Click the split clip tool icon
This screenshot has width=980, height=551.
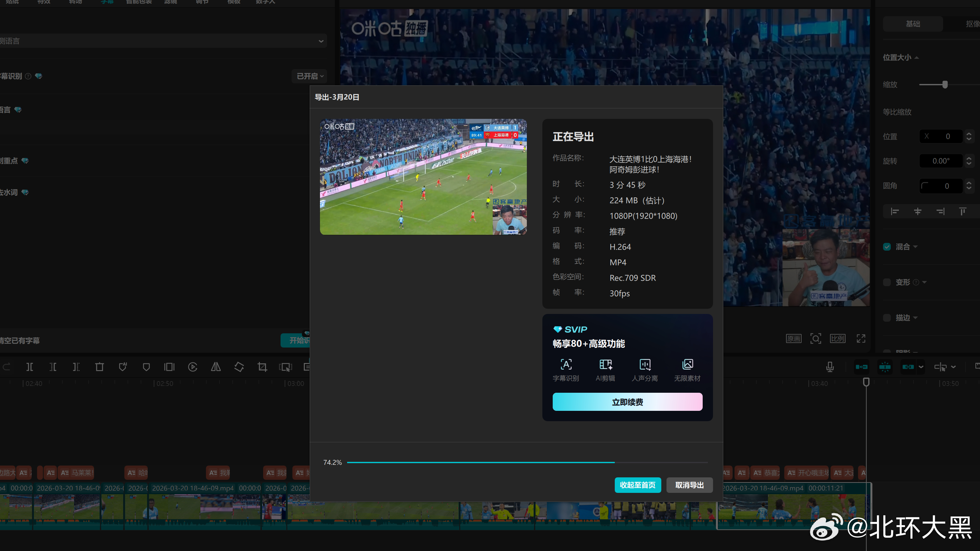coord(30,367)
